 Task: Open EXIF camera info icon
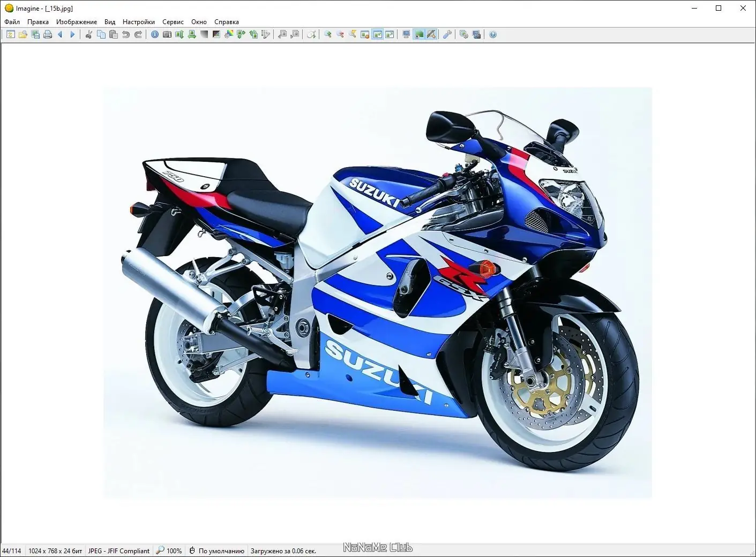click(x=167, y=35)
